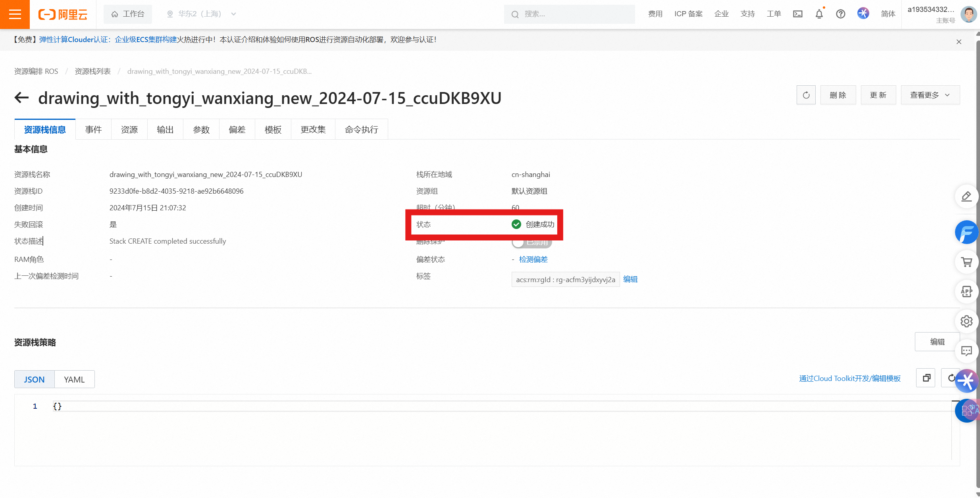The image size is (980, 498).
Task: Open the 华东2 (上海) region selector
Action: (201, 14)
